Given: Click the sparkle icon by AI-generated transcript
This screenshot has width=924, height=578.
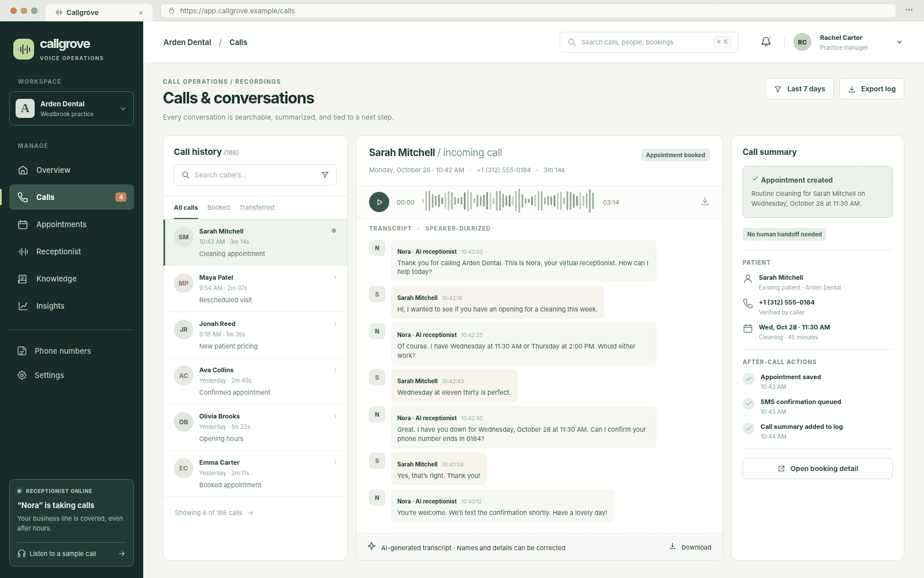Looking at the screenshot, I should click(x=372, y=546).
